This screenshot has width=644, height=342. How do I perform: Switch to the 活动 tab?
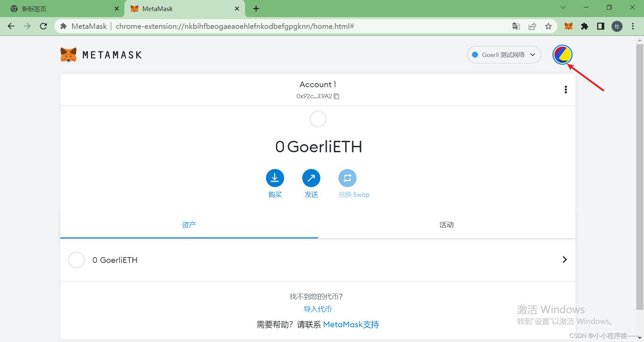(x=446, y=225)
